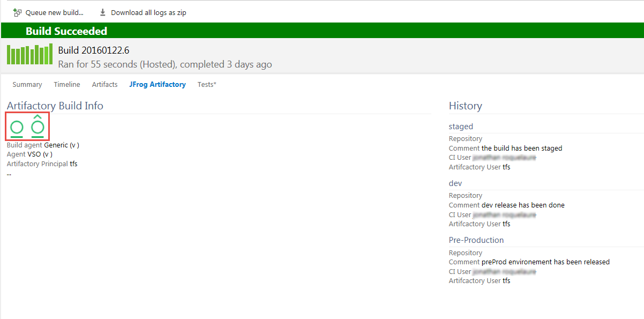Screen dimensions: 644x319
Task: Click the download arrow icon
Action: [x=103, y=12]
